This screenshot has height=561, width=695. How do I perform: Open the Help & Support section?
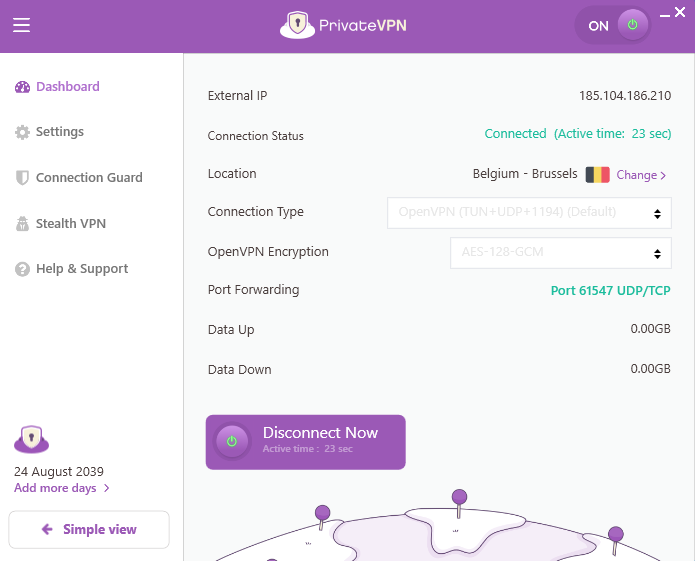point(82,269)
